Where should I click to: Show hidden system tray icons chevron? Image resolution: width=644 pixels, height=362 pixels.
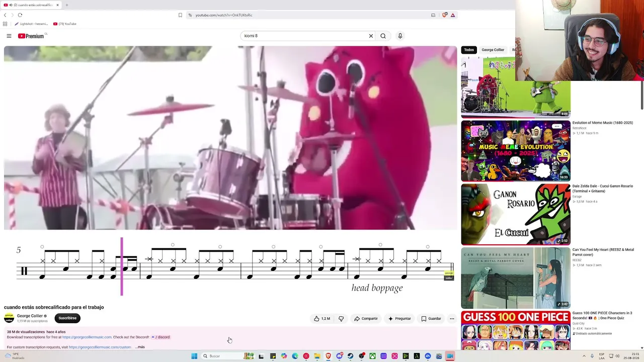[584, 356]
